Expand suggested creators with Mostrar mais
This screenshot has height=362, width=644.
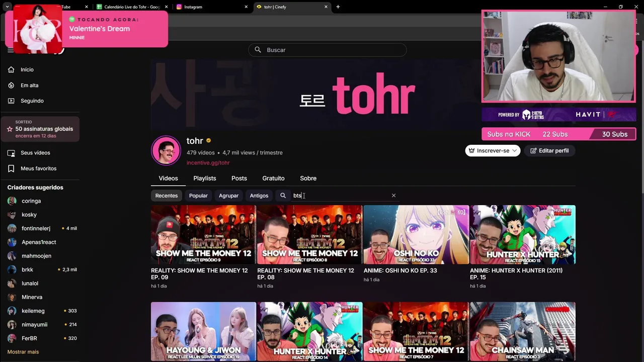tap(23, 352)
